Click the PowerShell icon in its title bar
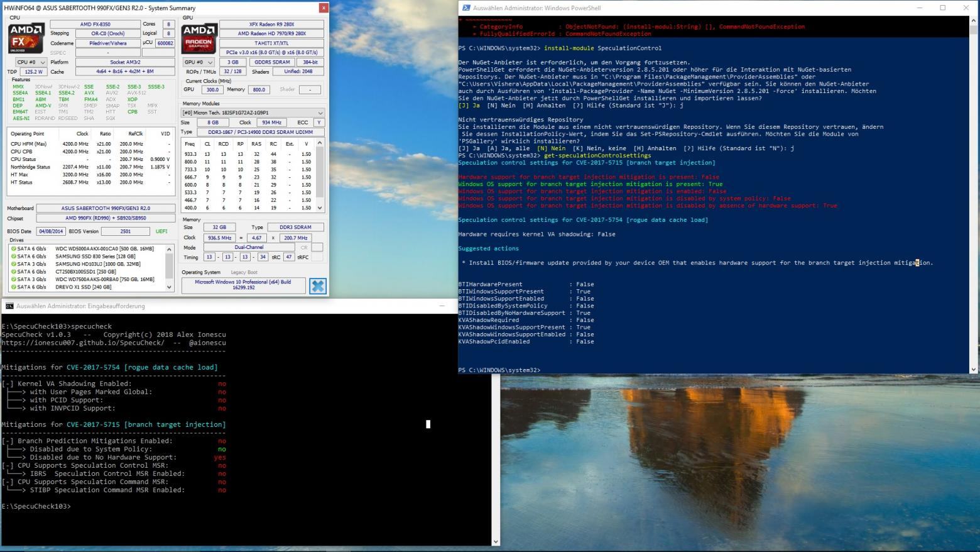Screen dimensions: 980x552 coord(466,8)
